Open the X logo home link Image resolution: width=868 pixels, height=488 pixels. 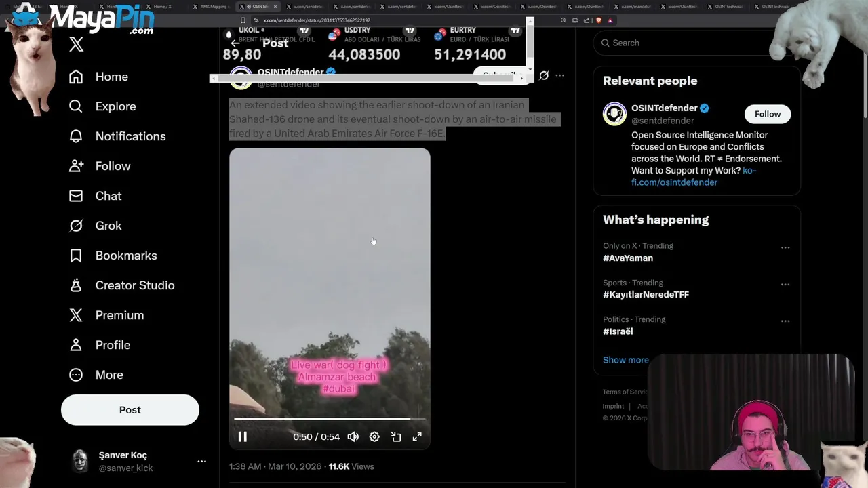(x=76, y=45)
